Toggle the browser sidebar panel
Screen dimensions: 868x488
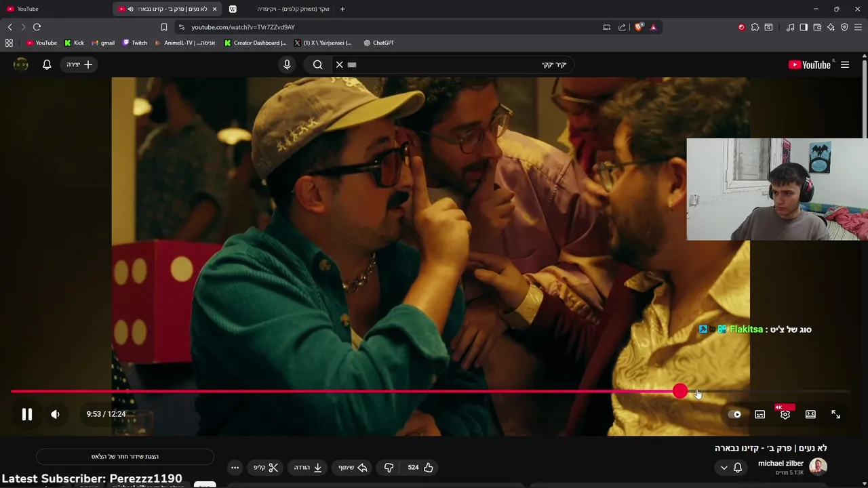[804, 27]
